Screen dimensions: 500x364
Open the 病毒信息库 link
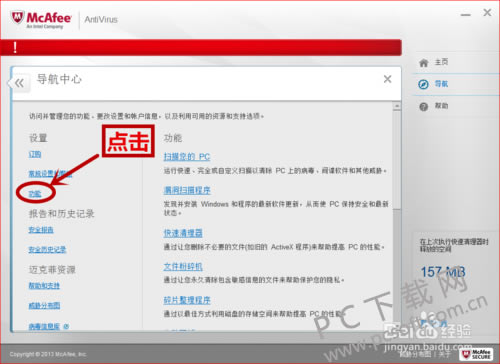44,326
